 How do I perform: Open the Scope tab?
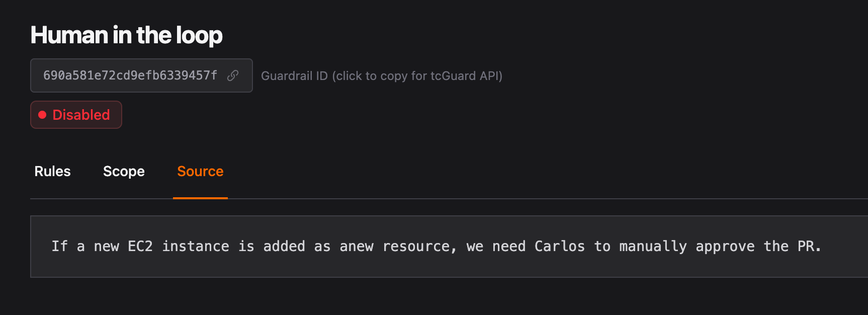(124, 172)
